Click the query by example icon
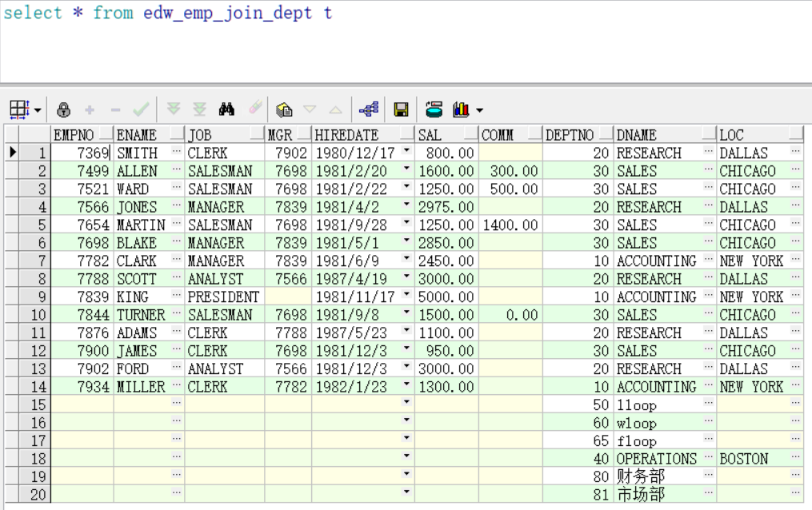This screenshot has width=812, height=510. pyautogui.click(x=284, y=110)
